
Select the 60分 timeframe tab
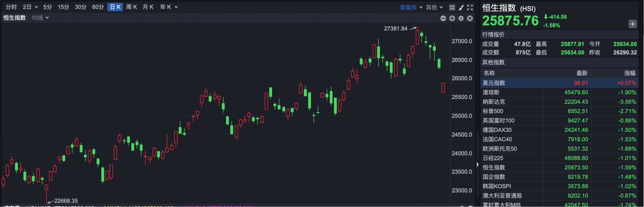pos(98,7)
